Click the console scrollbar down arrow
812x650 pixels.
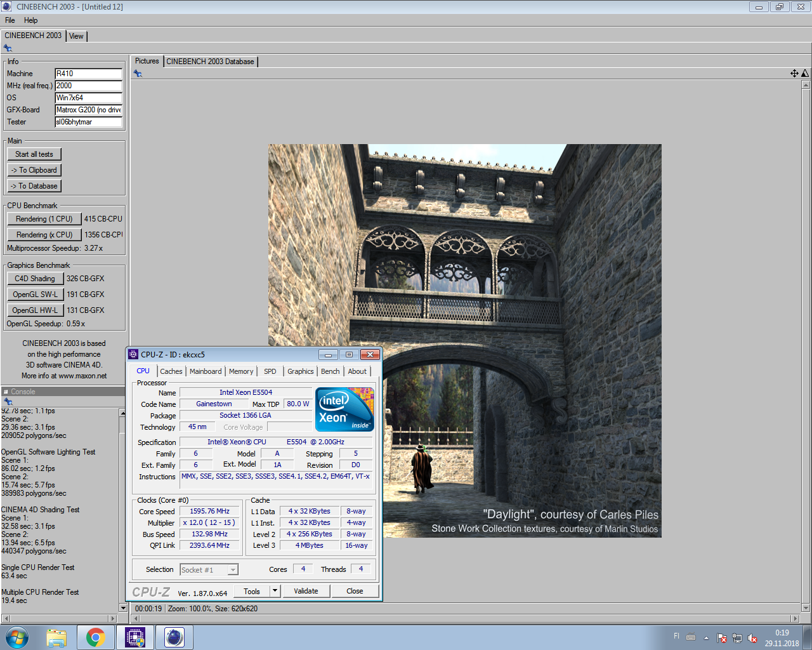pos(122,608)
